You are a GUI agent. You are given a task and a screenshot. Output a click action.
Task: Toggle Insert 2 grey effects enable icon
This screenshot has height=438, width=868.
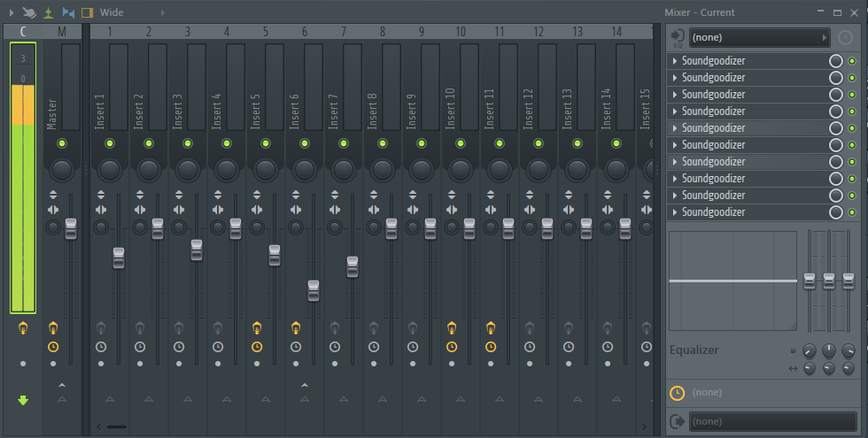click(140, 328)
